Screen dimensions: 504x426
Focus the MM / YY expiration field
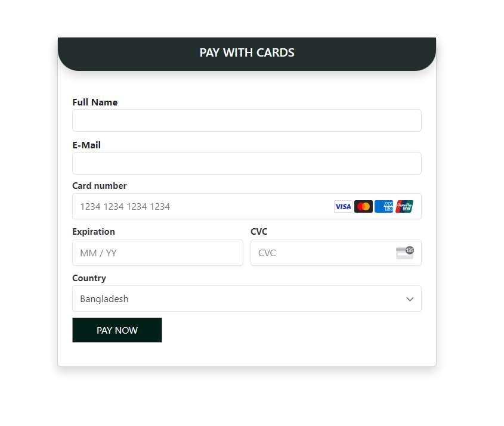pos(157,253)
